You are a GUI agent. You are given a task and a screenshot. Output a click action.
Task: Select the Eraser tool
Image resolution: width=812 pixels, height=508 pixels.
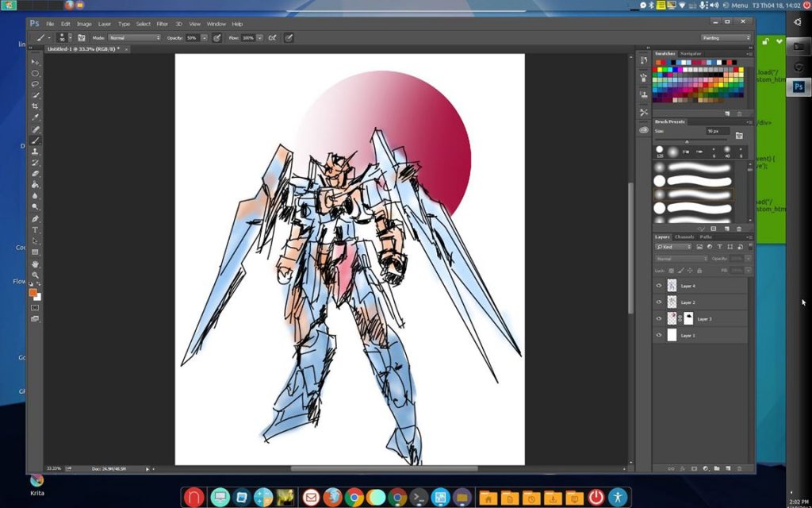pos(35,174)
